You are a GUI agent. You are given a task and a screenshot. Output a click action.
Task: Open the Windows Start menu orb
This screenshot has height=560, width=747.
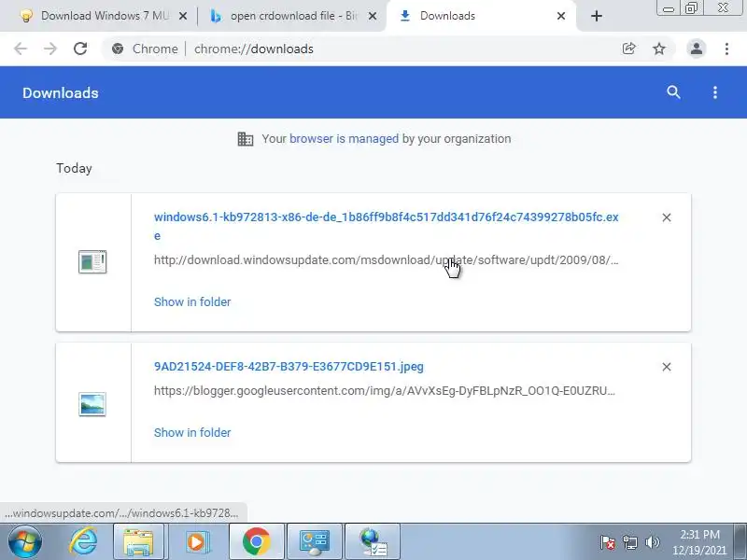pos(25,541)
